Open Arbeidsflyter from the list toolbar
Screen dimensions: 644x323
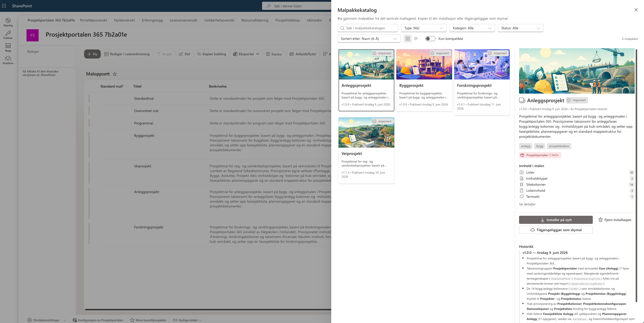[x=303, y=54]
